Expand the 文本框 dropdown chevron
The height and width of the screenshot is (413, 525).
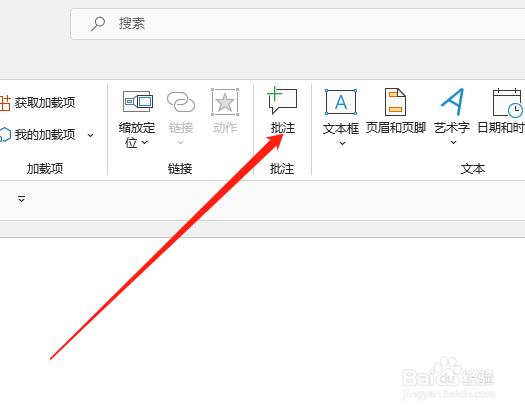coord(342,143)
